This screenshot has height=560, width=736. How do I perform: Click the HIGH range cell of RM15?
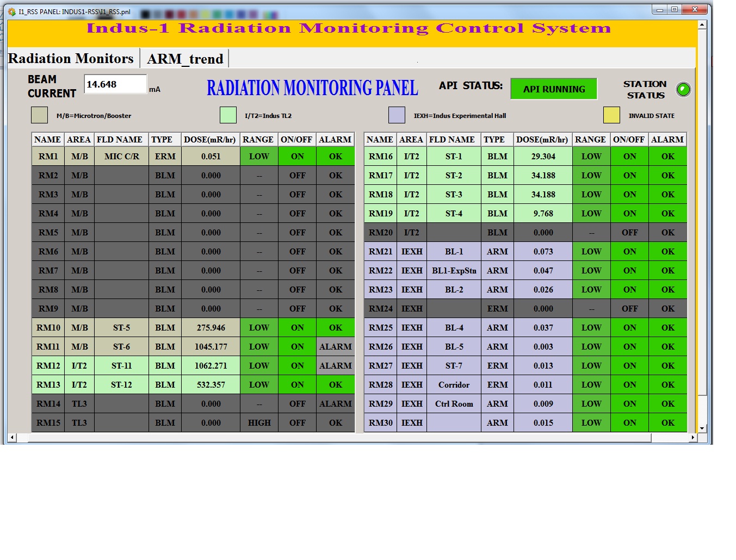(259, 422)
